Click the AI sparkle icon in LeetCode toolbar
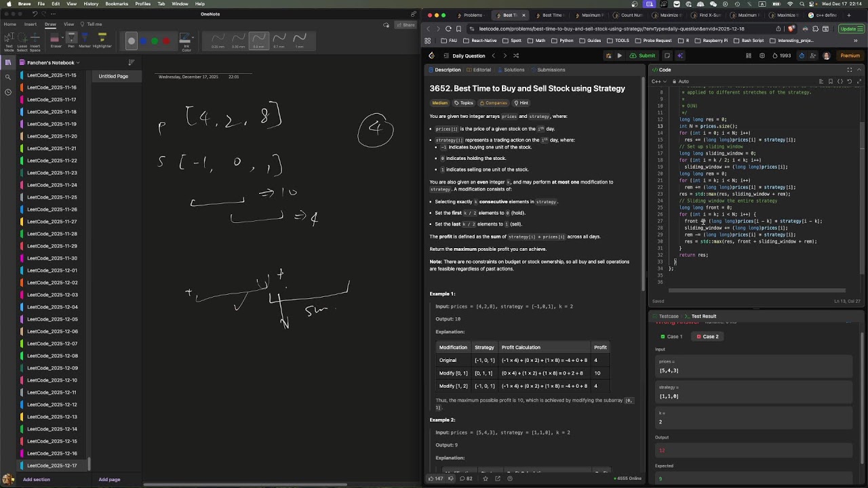The image size is (868, 488). coord(680,56)
